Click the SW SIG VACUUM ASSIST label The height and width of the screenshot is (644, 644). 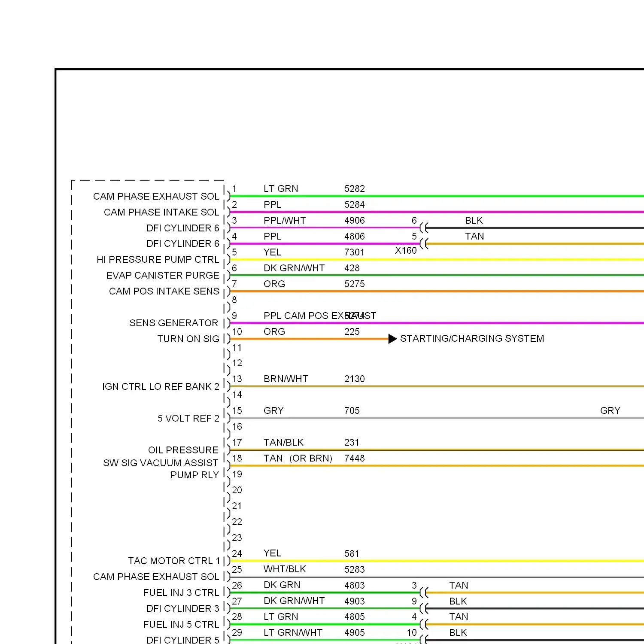click(x=161, y=463)
